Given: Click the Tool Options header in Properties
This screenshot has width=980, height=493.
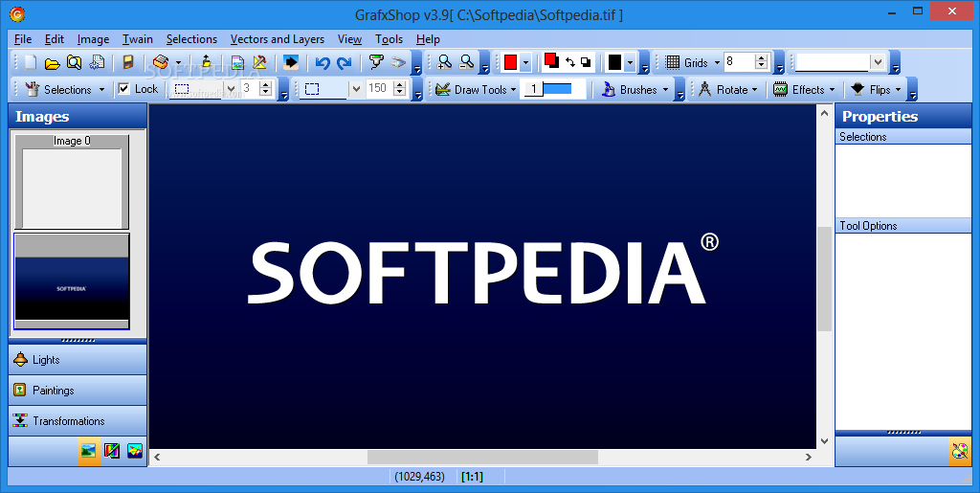Looking at the screenshot, I should [x=903, y=226].
